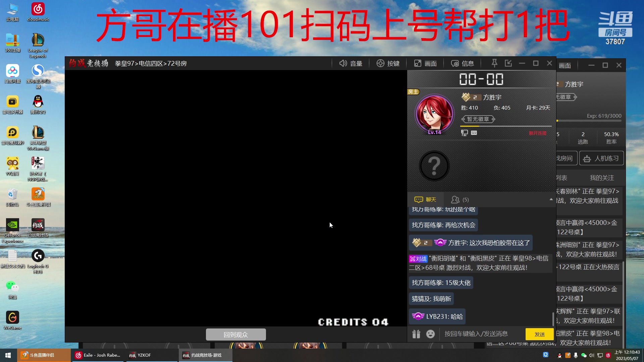This screenshot has height=362, width=644.
Task: Open 逆水寒 game desktop icon
Action: click(38, 169)
